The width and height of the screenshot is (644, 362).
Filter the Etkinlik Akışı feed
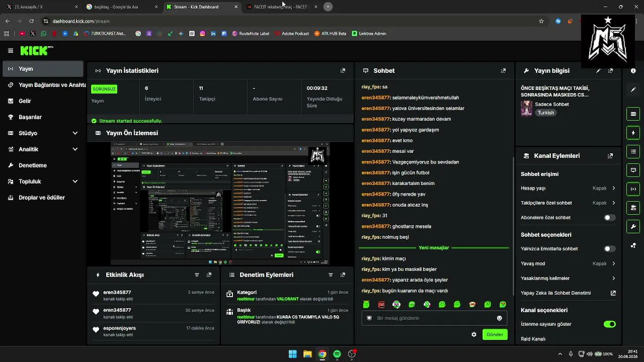(x=197, y=275)
